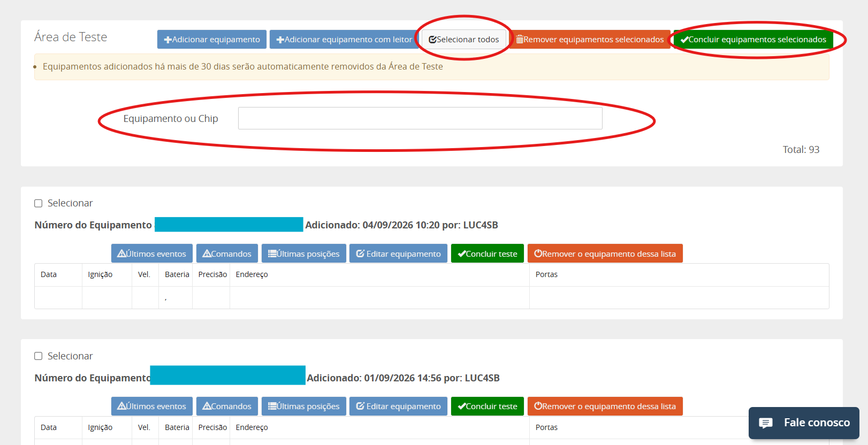Open Últimas posições for the first equipment
The image size is (868, 445).
click(x=303, y=254)
